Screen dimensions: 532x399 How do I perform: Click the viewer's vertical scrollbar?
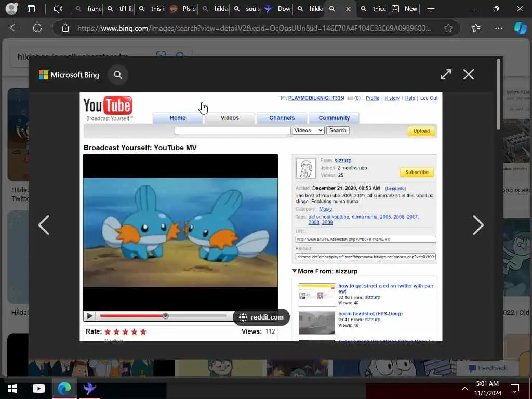coord(498,95)
